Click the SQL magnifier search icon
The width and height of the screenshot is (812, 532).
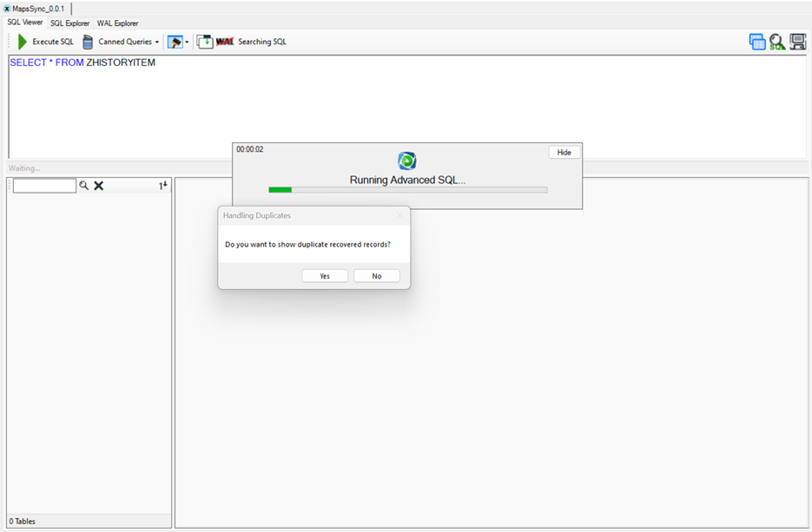(777, 42)
